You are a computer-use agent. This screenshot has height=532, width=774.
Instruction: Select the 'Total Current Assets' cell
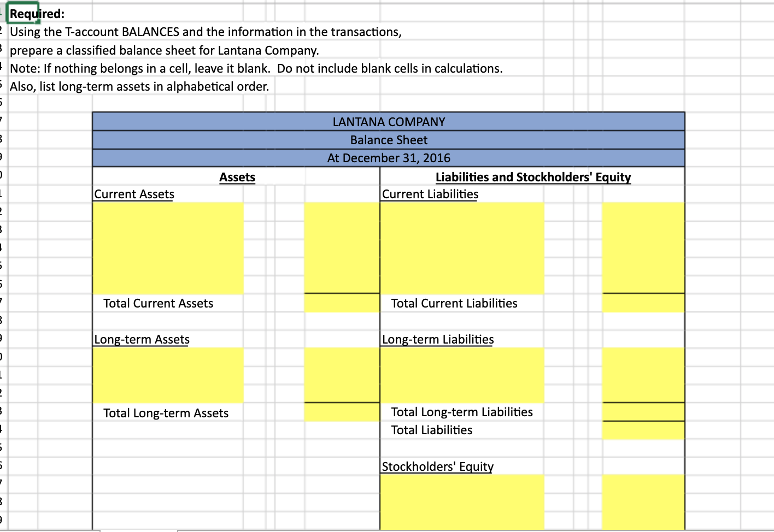coord(159,303)
